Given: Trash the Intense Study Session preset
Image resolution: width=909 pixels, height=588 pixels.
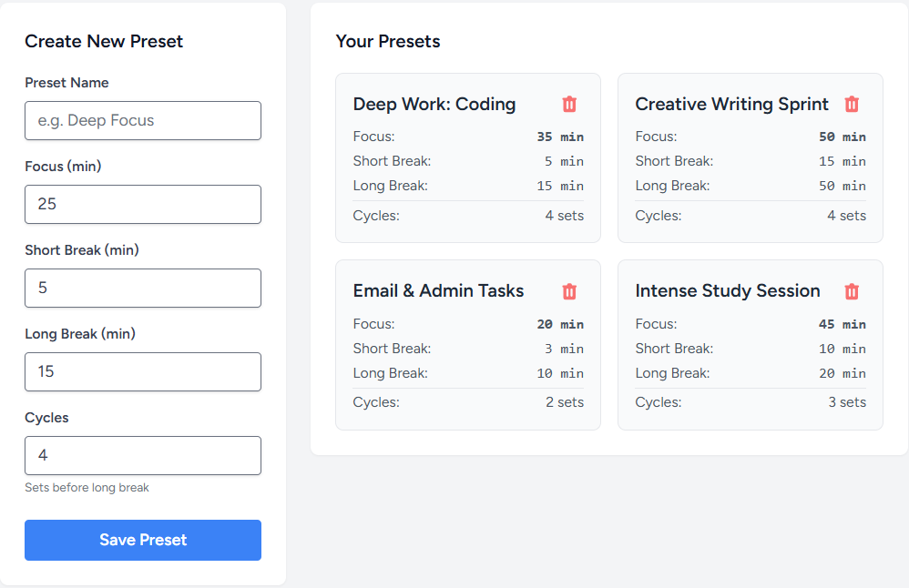Looking at the screenshot, I should tap(852, 291).
